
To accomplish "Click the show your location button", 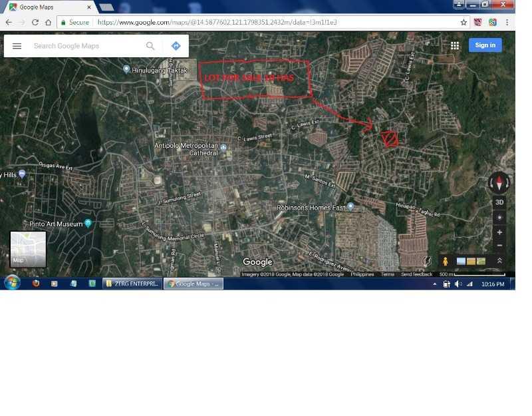I will coord(499,218).
